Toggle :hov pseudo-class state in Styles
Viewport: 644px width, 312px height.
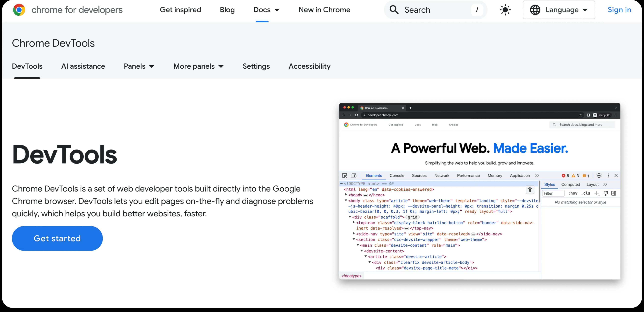pos(573,193)
